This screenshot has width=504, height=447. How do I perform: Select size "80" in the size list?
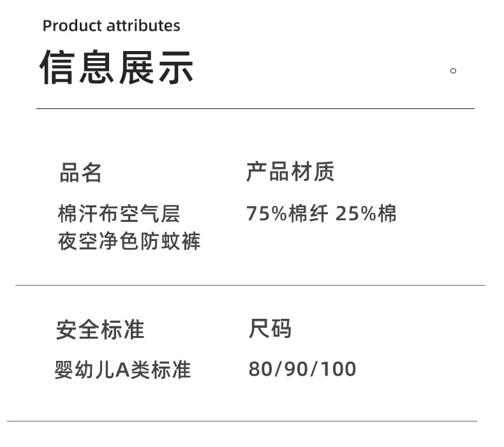[x=260, y=369]
